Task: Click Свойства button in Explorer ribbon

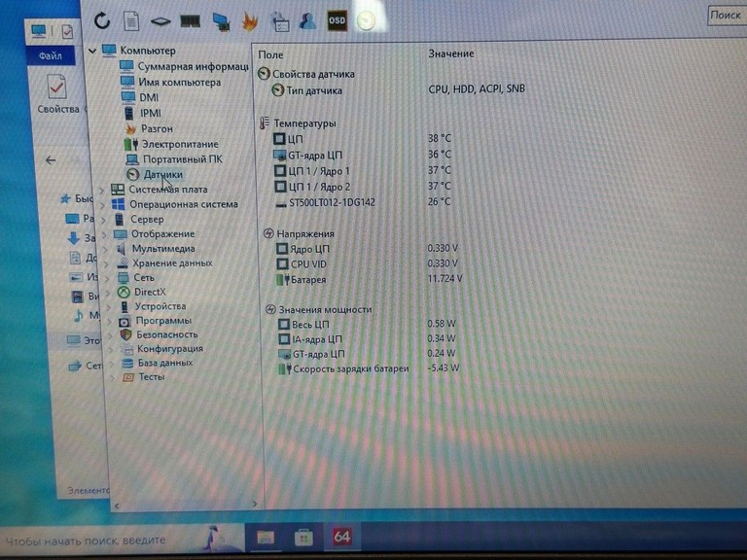Action: click(x=57, y=93)
